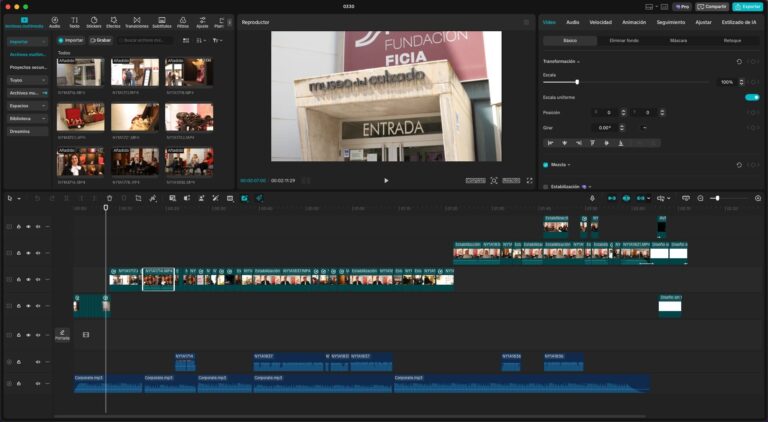Click the delete trash icon in timeline toolbar

pyautogui.click(x=109, y=198)
